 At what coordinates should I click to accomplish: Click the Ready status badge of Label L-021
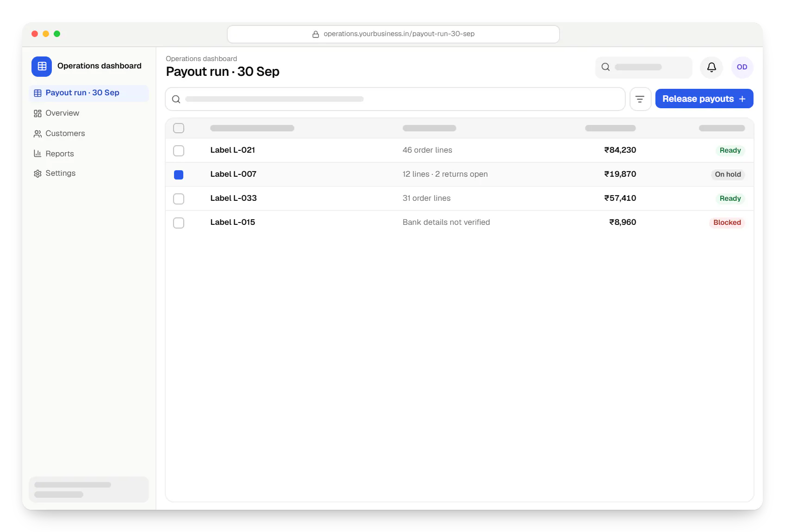click(730, 150)
